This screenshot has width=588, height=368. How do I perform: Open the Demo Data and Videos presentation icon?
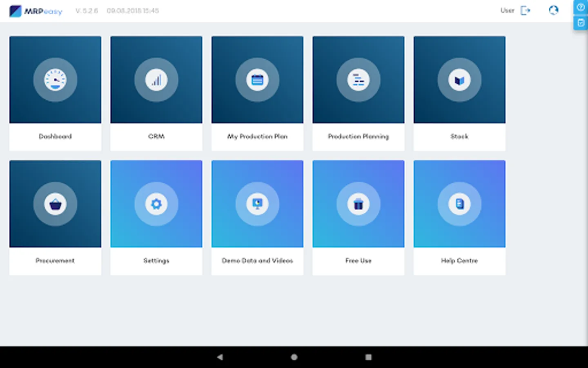click(257, 204)
